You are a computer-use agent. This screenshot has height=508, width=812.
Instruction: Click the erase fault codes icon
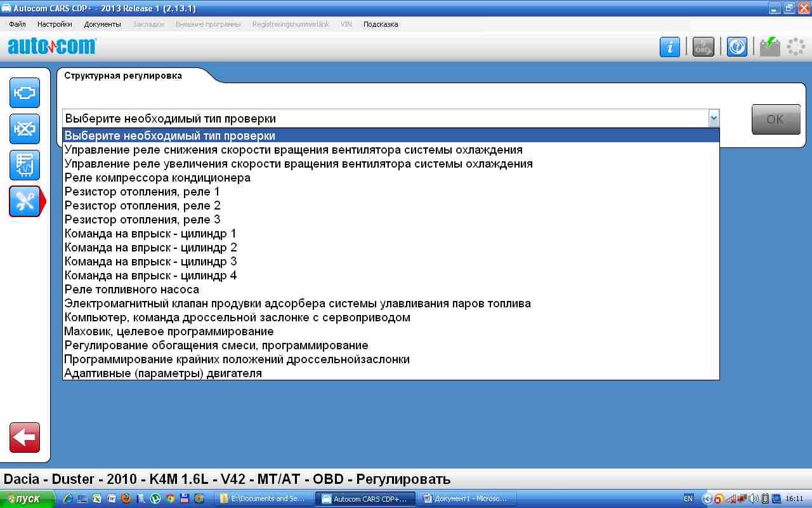point(25,129)
